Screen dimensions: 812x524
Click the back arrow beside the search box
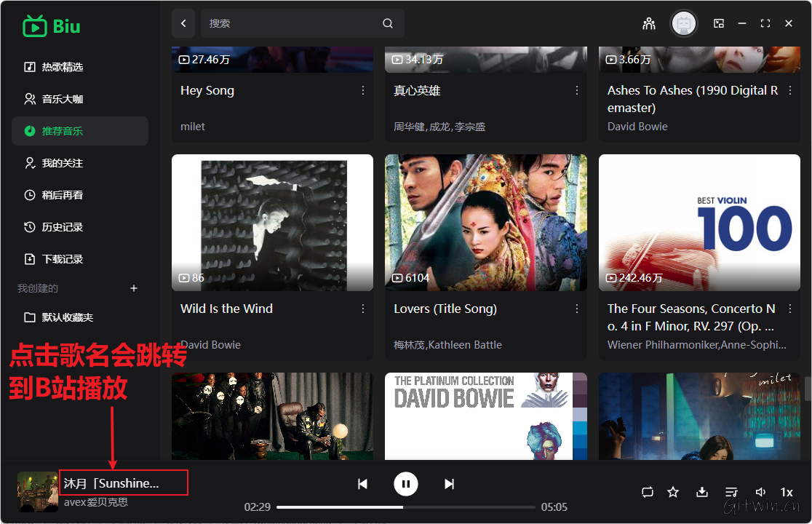point(183,23)
